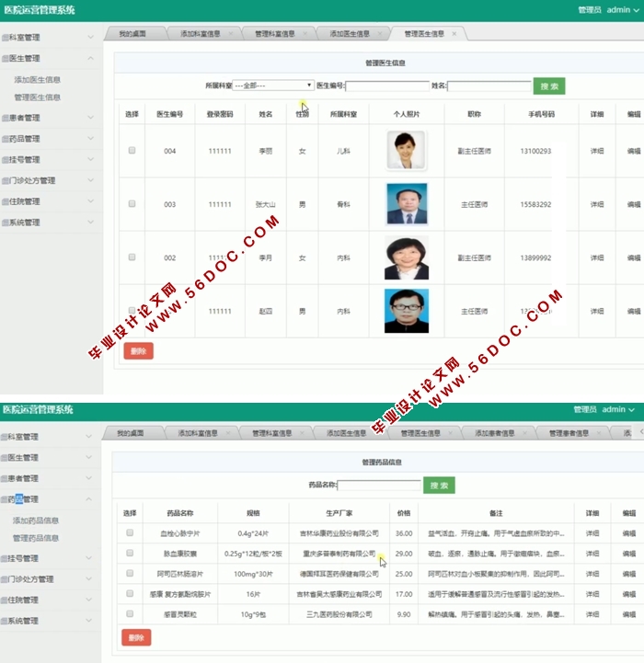The height and width of the screenshot is (663, 644).
Task: Check the box next to 感冒灵颗粒
Action: [x=130, y=613]
